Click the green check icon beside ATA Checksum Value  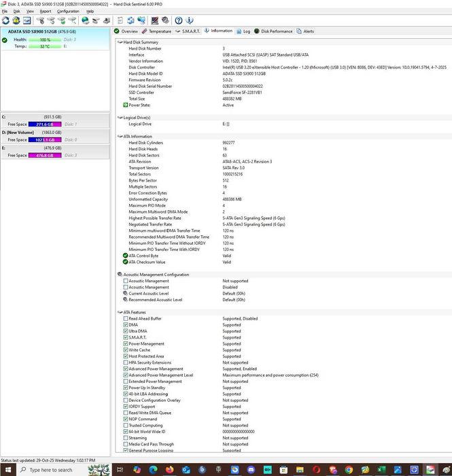(125, 262)
